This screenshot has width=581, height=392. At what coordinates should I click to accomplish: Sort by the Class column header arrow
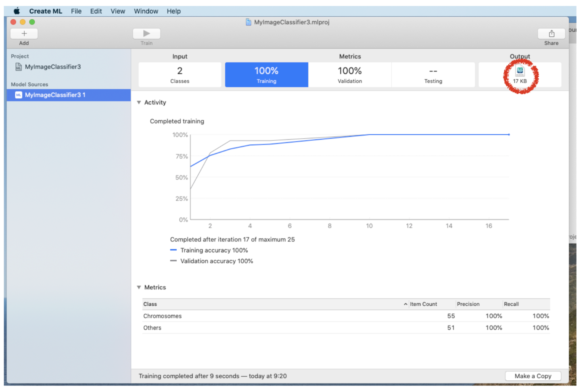pyautogui.click(x=405, y=304)
